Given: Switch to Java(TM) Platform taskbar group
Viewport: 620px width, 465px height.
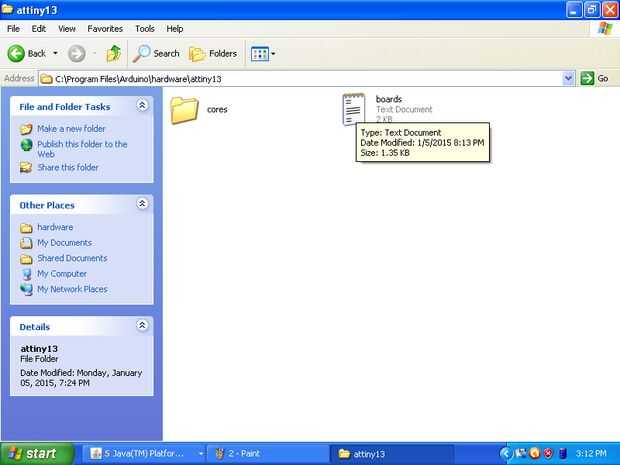Looking at the screenshot, I should [146, 454].
